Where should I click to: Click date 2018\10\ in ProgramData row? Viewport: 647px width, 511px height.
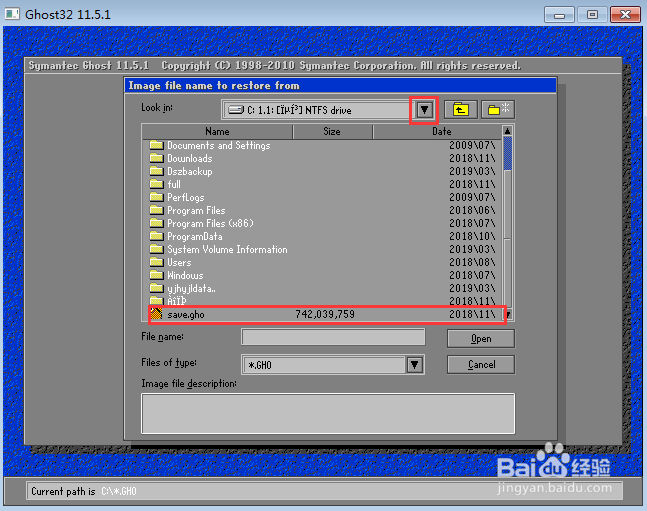(x=472, y=236)
